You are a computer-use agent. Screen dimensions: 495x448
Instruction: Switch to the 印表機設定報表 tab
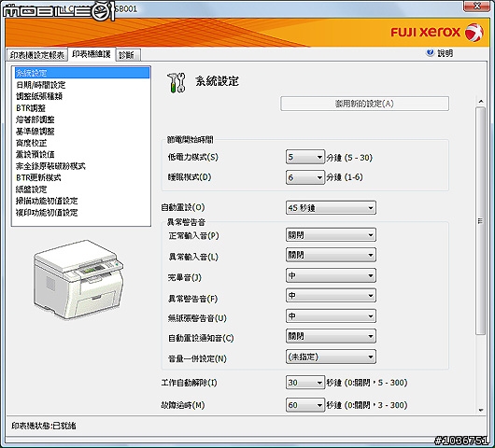click(x=37, y=55)
